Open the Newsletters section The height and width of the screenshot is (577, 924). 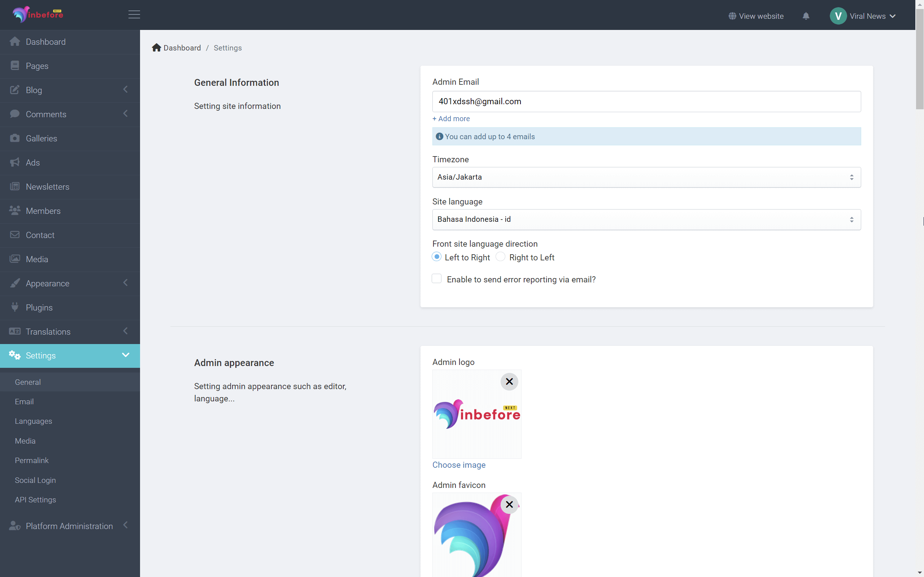pos(48,186)
